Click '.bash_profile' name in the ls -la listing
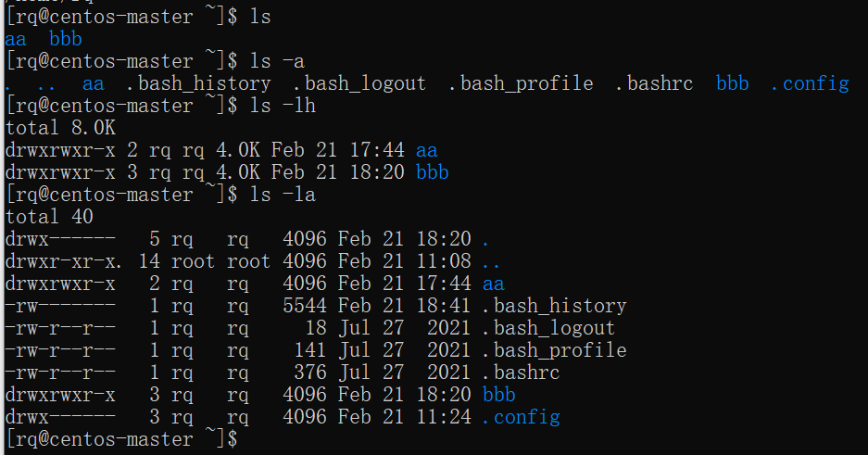Viewport: 868px width, 455px height. [554, 350]
